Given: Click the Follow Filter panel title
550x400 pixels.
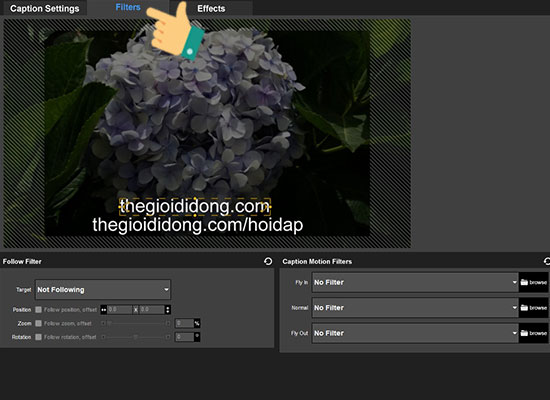Looking at the screenshot, I should coord(22,261).
